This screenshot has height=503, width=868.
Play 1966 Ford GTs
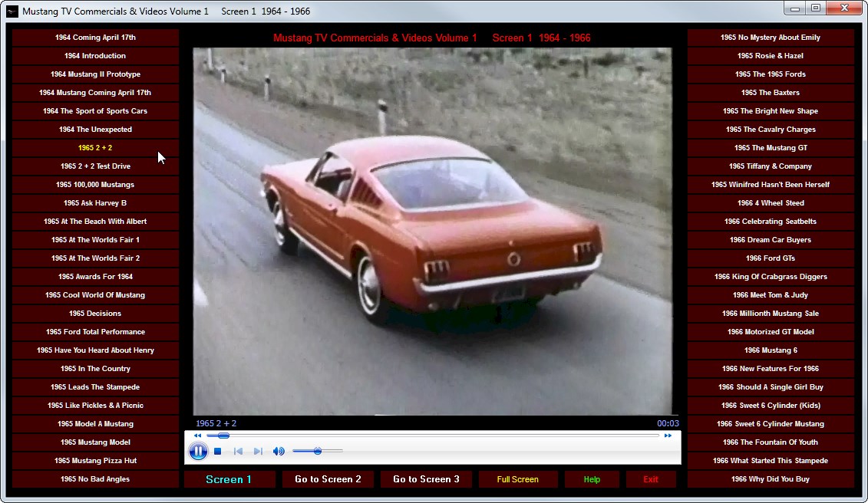(x=771, y=258)
